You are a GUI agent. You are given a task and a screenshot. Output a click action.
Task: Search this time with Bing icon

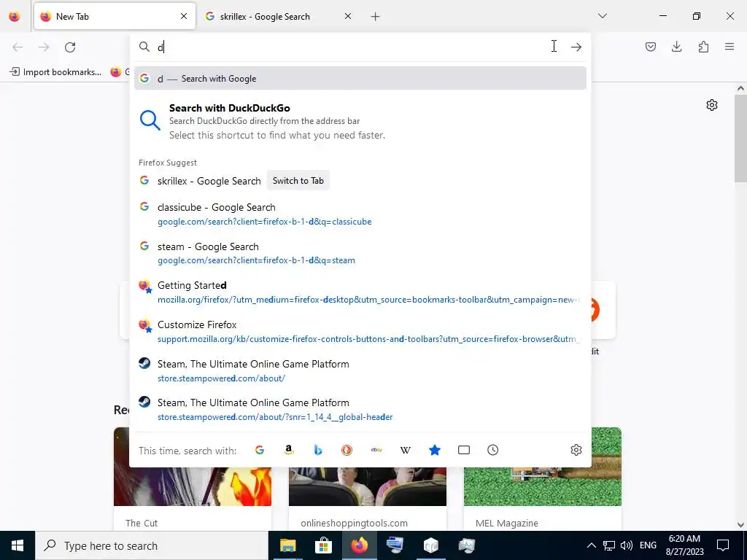pos(318,450)
